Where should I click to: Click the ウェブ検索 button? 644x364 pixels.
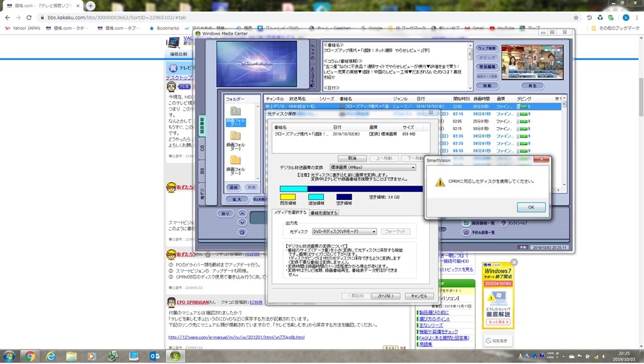pyautogui.click(x=487, y=48)
